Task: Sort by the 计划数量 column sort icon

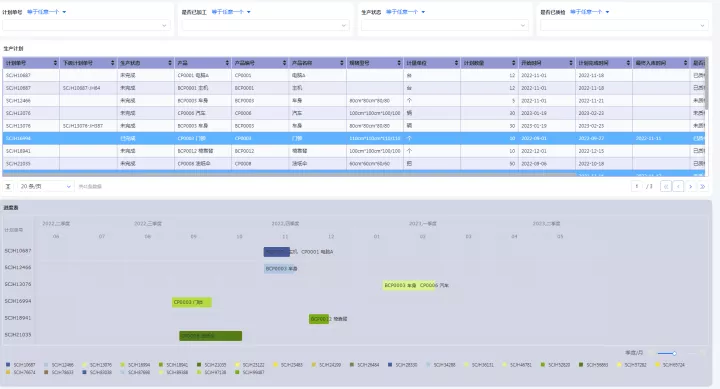Action: [x=513, y=63]
